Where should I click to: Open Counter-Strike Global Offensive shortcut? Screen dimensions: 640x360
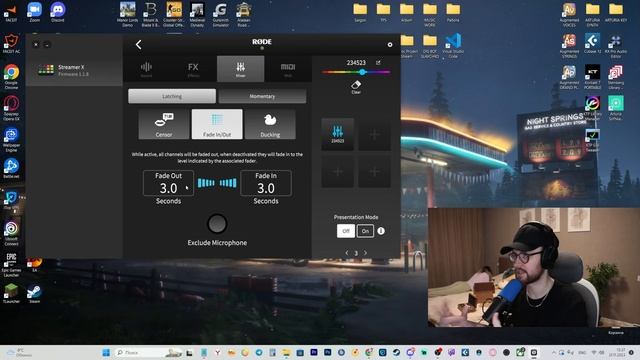point(173,14)
